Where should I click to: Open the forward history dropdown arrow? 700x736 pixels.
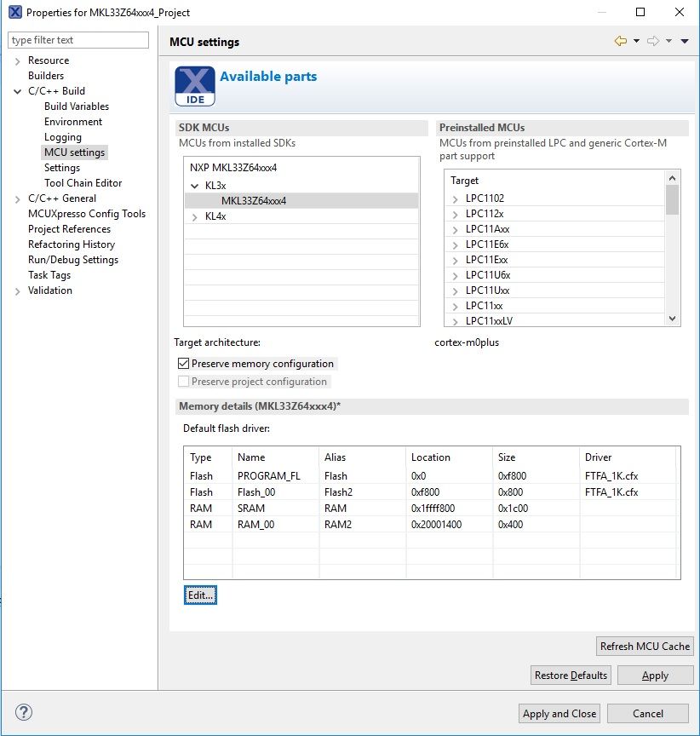[669, 41]
